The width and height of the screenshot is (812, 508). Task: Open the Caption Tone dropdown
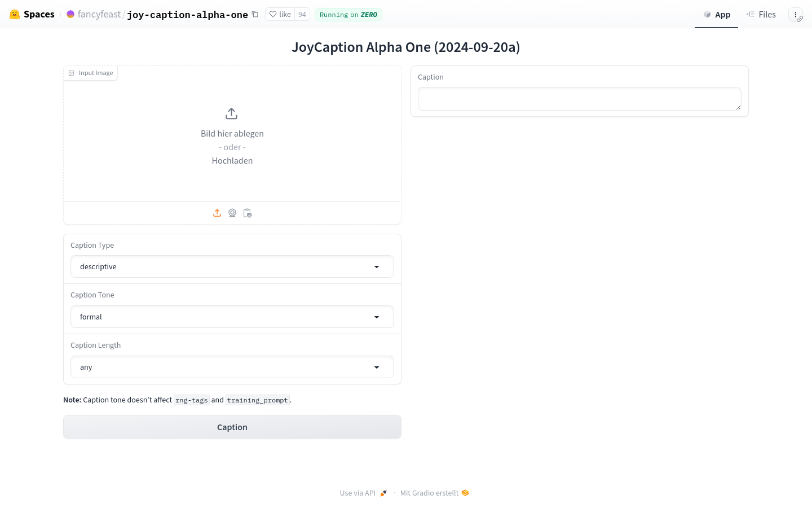click(x=232, y=317)
